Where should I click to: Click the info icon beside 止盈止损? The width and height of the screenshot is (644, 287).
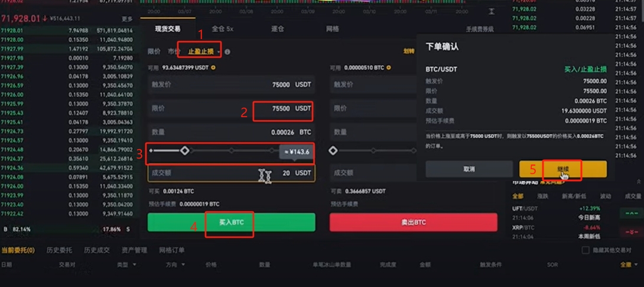point(227,52)
